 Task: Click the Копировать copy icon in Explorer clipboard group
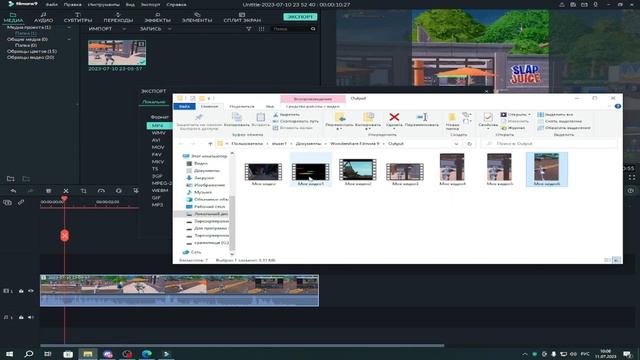(237, 118)
